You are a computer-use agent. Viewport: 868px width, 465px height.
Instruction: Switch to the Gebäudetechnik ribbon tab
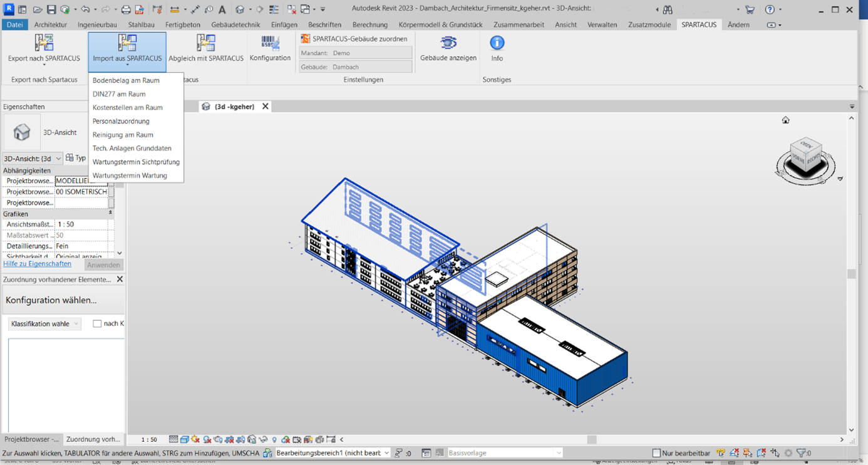click(x=235, y=25)
